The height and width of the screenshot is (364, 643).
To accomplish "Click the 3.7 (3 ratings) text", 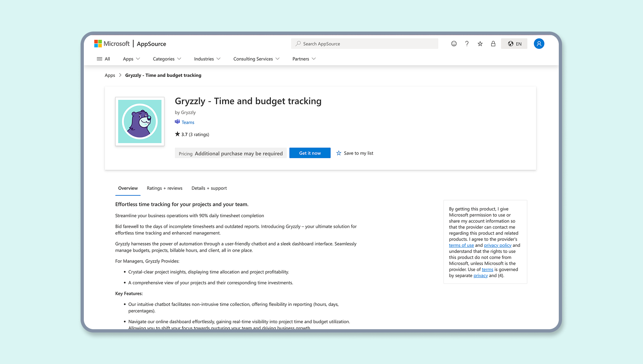I will (x=195, y=135).
